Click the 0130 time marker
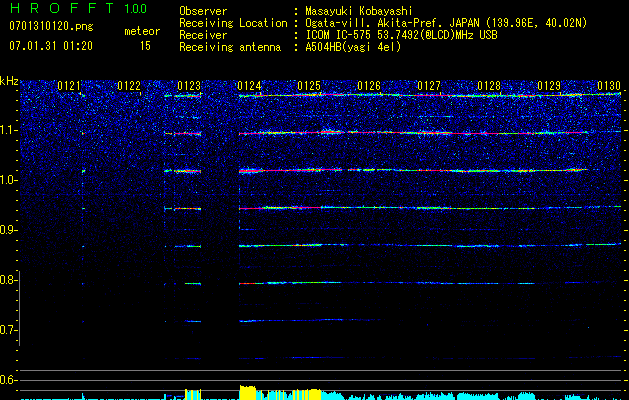Image resolution: width=629 pixels, height=400 pixels. click(x=609, y=86)
